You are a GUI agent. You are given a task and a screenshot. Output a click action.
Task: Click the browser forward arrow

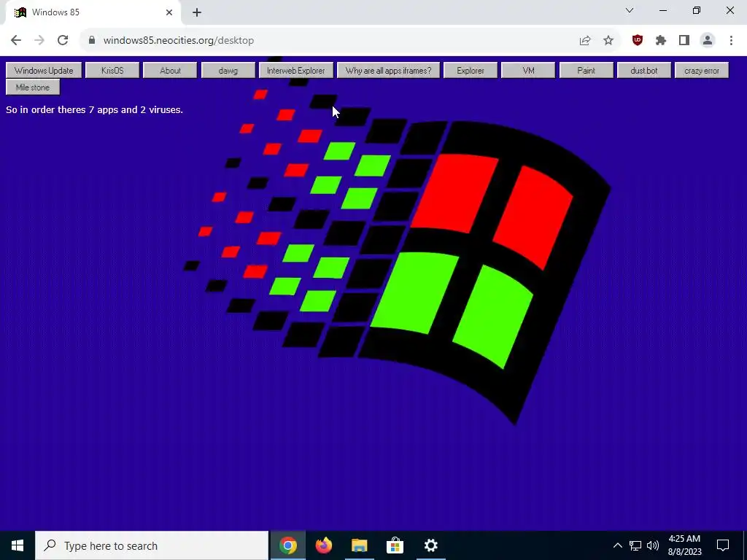point(39,41)
